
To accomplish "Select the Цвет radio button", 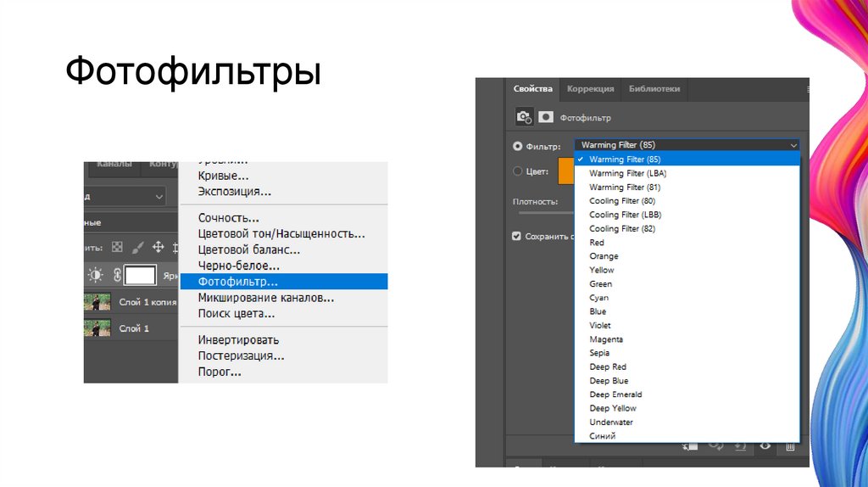I will [x=518, y=171].
